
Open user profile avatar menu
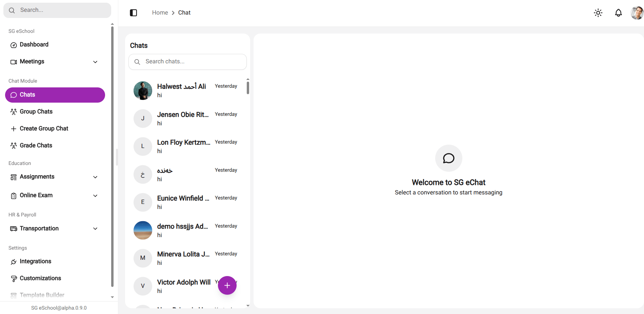point(637,13)
